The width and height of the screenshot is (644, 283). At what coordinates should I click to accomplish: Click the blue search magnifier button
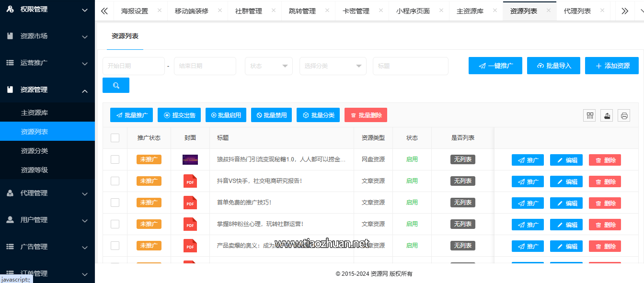point(116,85)
